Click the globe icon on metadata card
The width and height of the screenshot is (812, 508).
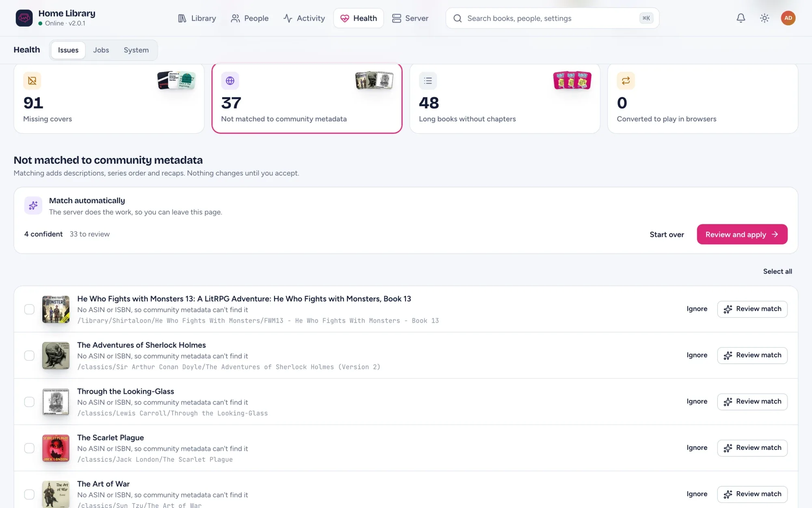[x=230, y=80]
